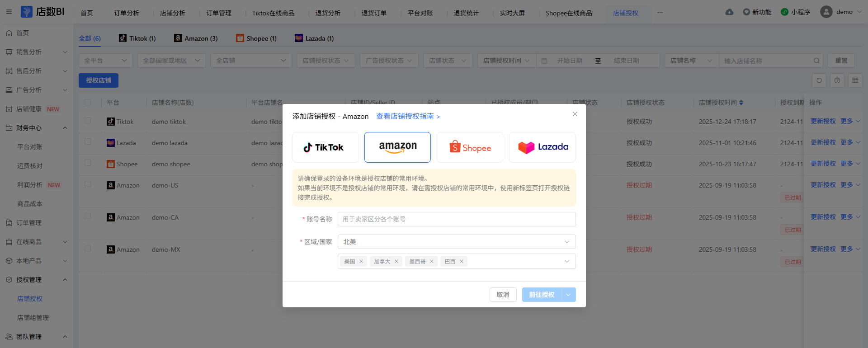Viewport: 868px width, 348px height.
Task: Go to 首页 in the sidebar
Action: tap(23, 33)
